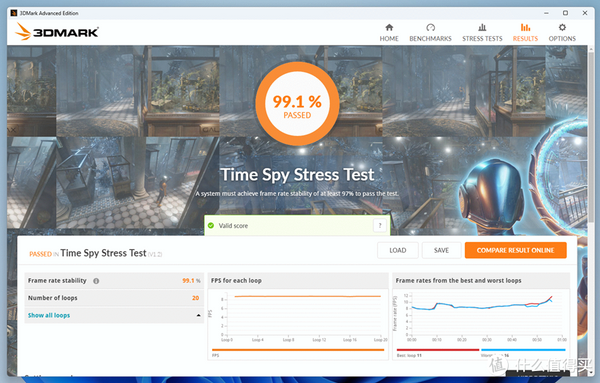Select the Results bar-chart icon
This screenshot has height=383, width=600.
(x=525, y=27)
